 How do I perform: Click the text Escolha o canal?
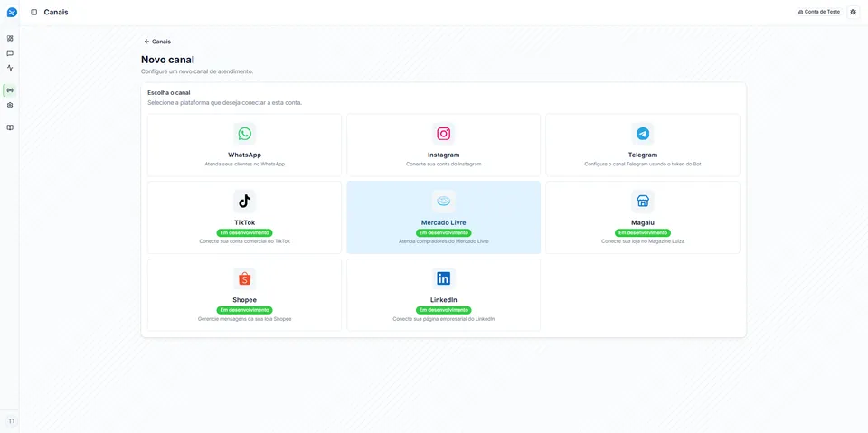click(169, 92)
